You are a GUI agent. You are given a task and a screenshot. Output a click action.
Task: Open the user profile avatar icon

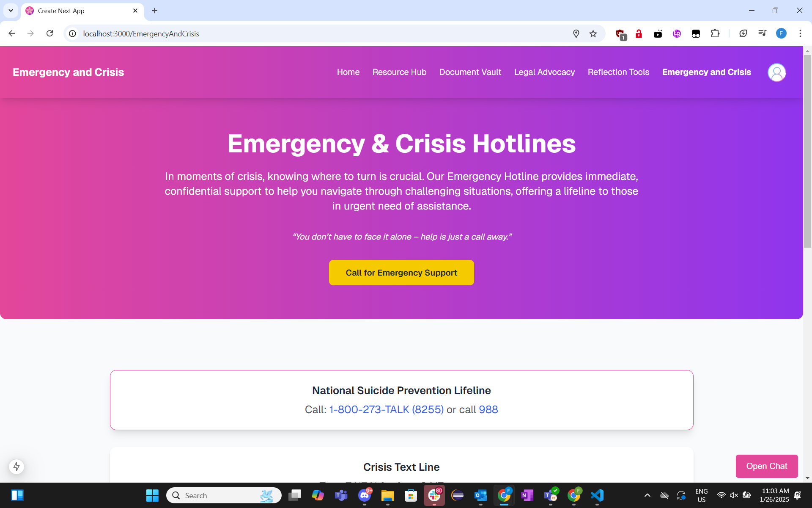(776, 72)
